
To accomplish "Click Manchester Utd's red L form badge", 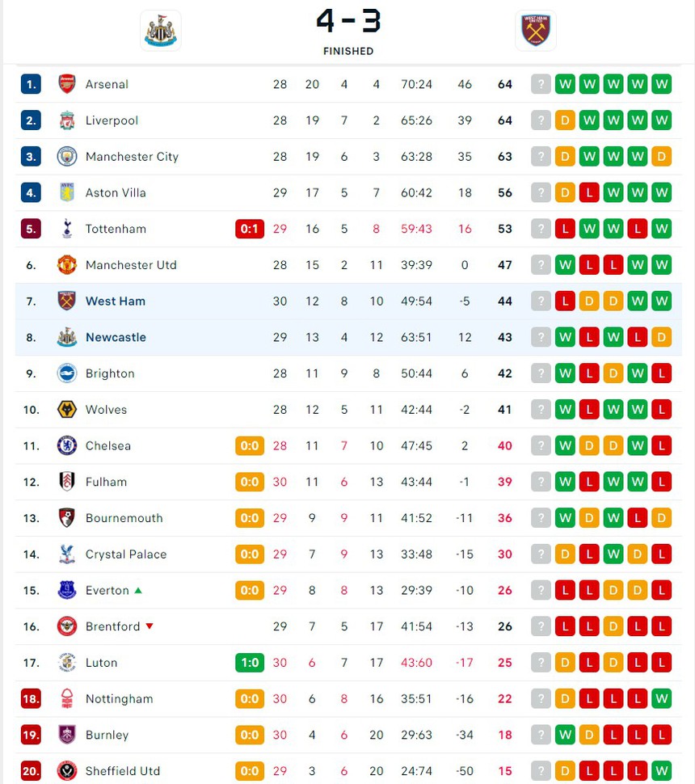I will click(589, 265).
